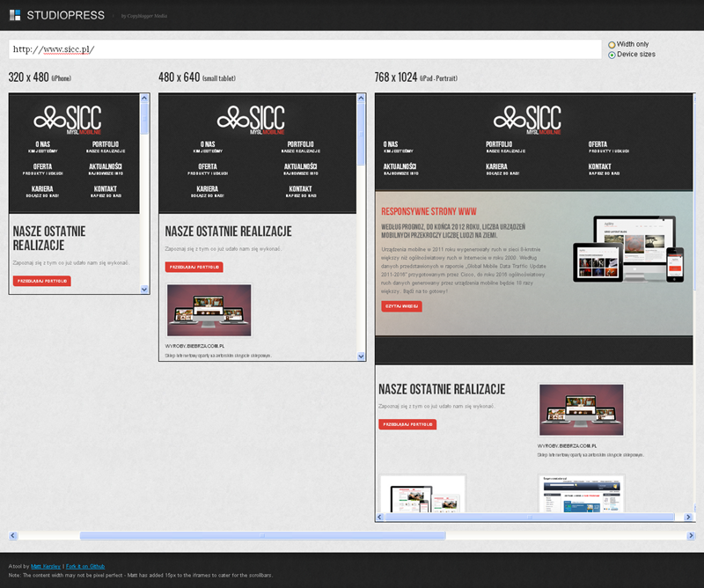Click left arrow of the page horizontal scrollbar
Viewport: 704px width, 588px height.
tap(13, 535)
